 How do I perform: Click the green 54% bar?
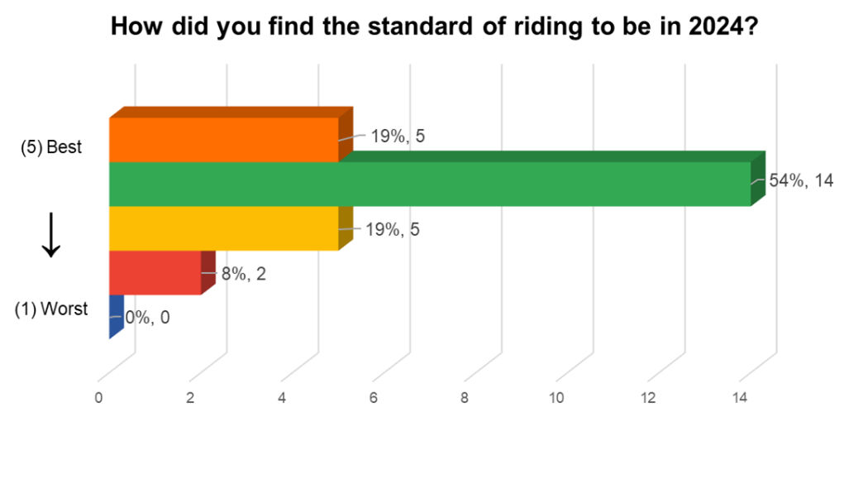(437, 179)
